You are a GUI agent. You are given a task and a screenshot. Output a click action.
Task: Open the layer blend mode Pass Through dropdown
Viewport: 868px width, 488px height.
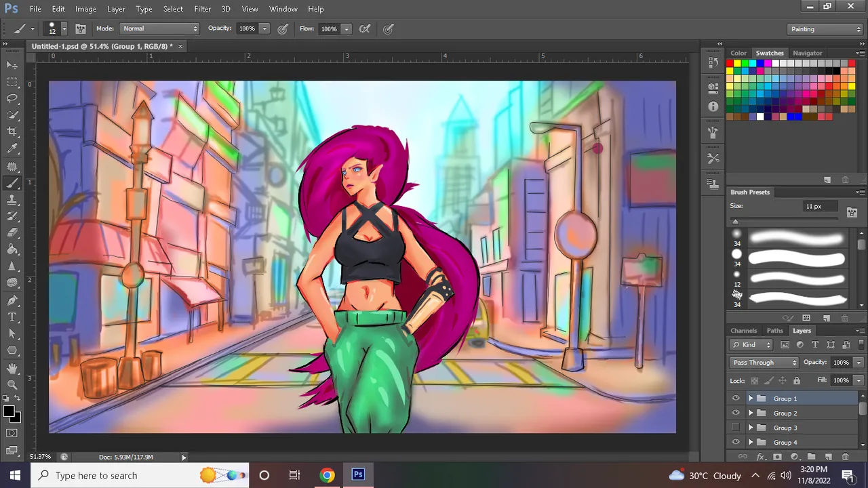764,363
